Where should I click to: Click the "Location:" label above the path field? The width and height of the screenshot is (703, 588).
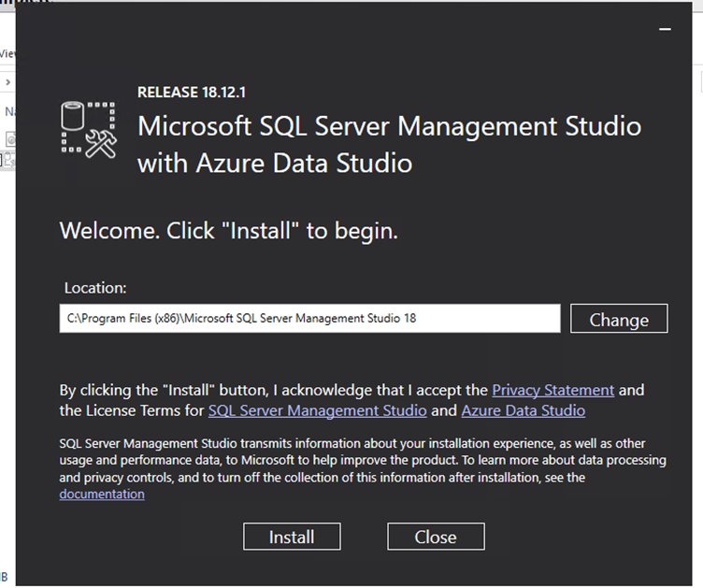[x=95, y=288]
